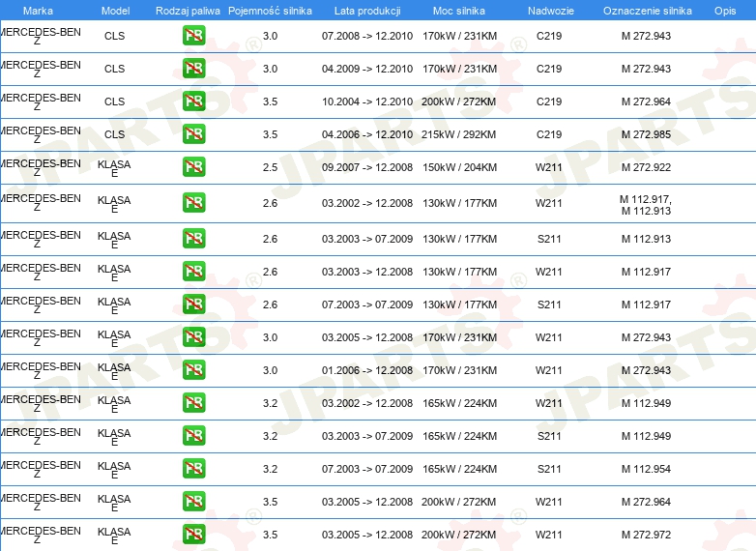Click fuel icon for Klasa E from 01.2006
756x551 pixels.
193,370
